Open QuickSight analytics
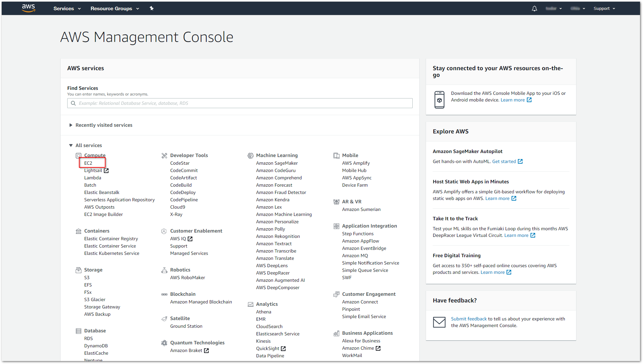The width and height of the screenshot is (643, 364). [x=268, y=348]
